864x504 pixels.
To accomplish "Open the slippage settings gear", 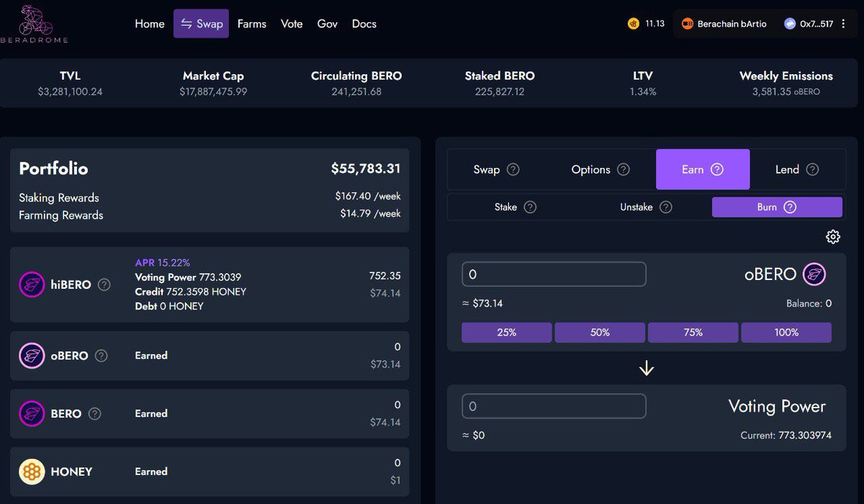I will [833, 236].
